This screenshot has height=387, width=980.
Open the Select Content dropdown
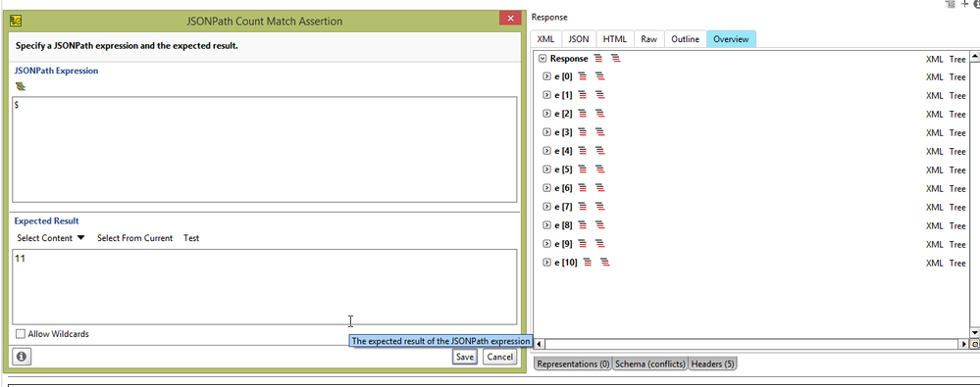pyautogui.click(x=51, y=238)
